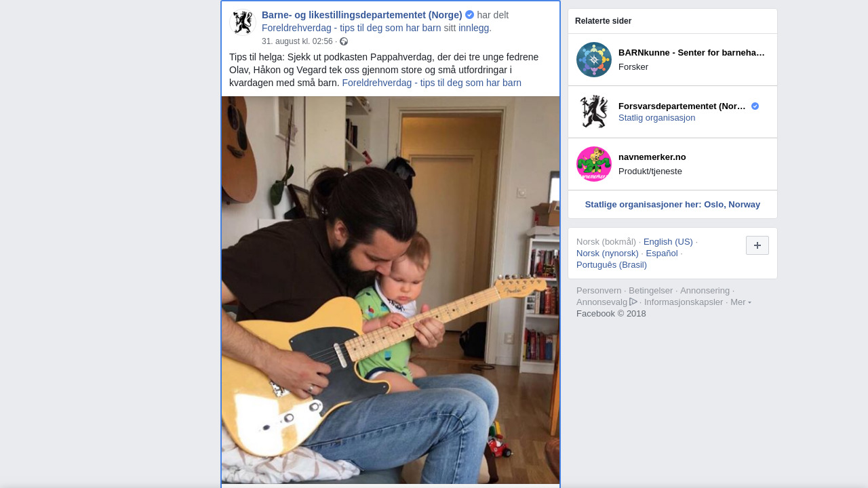Image resolution: width=868 pixels, height=488 pixels.
Task: Open Forsvarsdepartementet lion crest icon
Action: pos(594,112)
